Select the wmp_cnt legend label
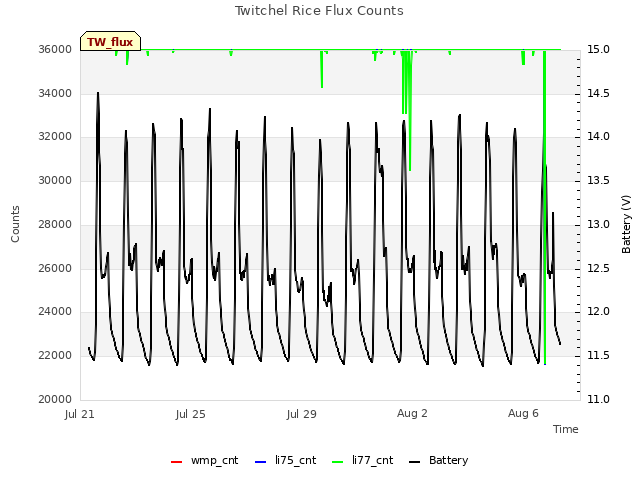Viewport: 640px width, 480px height. tap(214, 460)
